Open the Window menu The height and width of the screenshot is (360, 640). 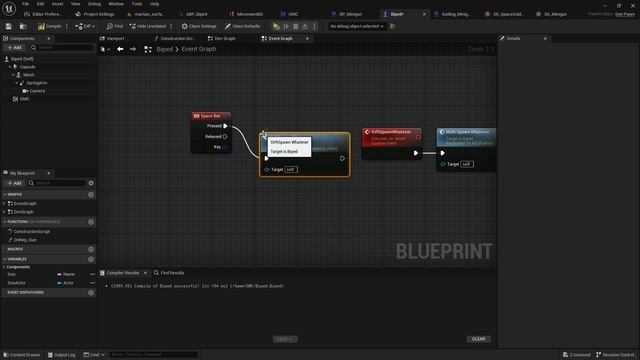(x=116, y=4)
